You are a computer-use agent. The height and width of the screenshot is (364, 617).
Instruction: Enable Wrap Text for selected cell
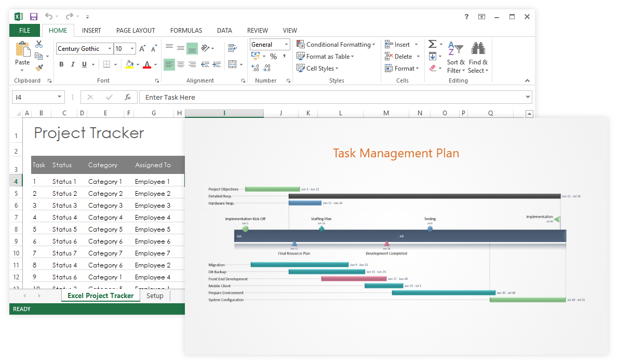point(233,47)
